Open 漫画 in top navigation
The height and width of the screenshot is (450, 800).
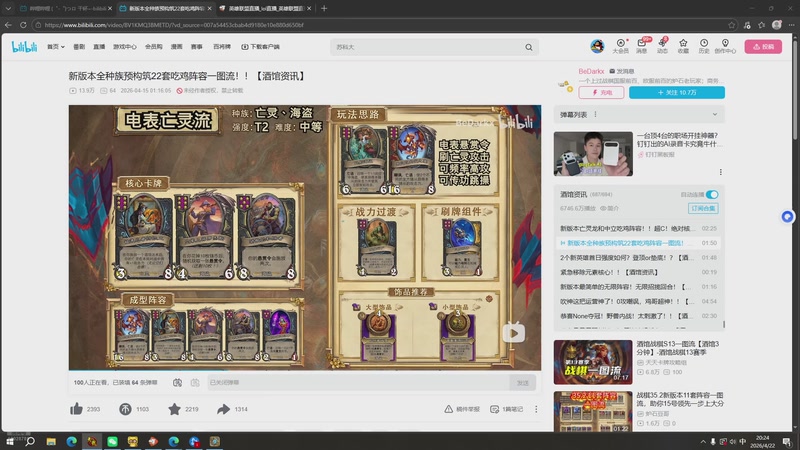coord(177,47)
